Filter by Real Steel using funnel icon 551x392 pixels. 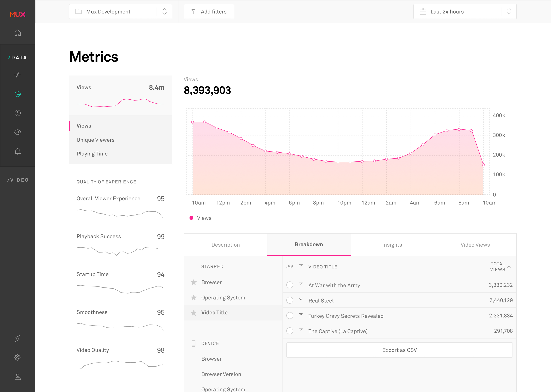tap(301, 300)
